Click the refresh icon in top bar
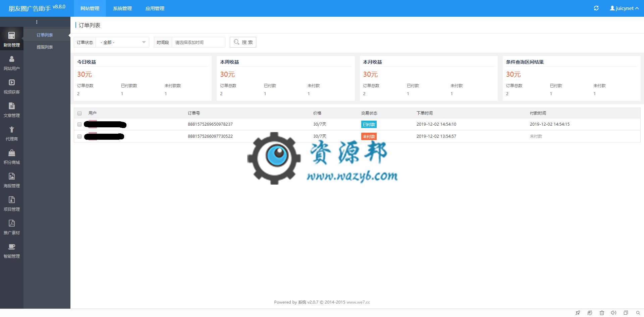Viewport: 644px width, 317px height. pos(596,8)
